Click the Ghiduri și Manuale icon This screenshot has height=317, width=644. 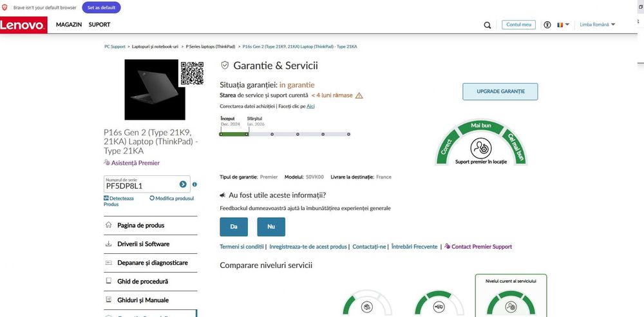click(108, 300)
